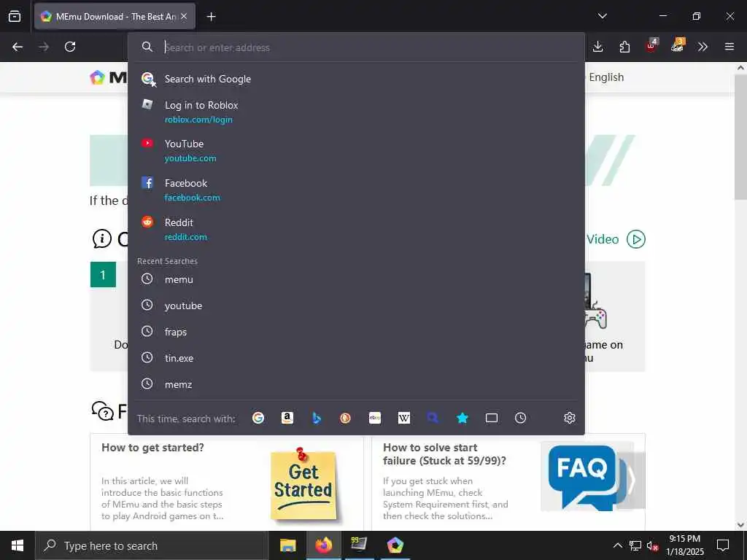
Task: Search this time with Google icon
Action: point(258,418)
